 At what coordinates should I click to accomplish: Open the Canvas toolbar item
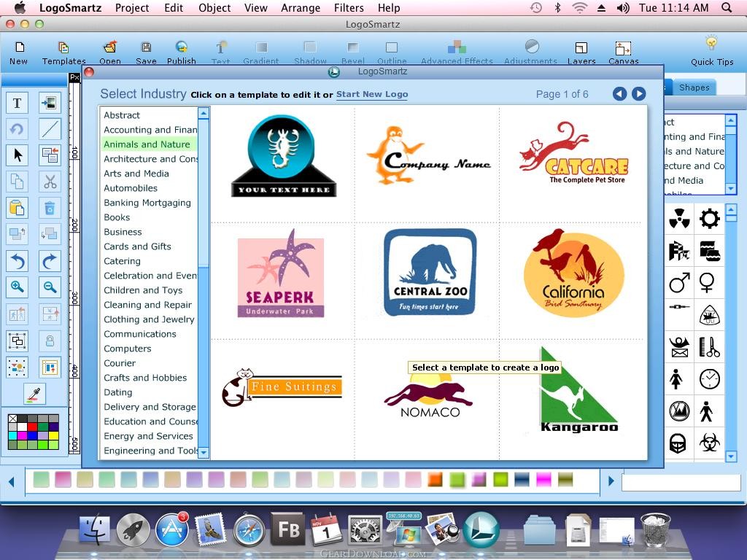pos(623,52)
